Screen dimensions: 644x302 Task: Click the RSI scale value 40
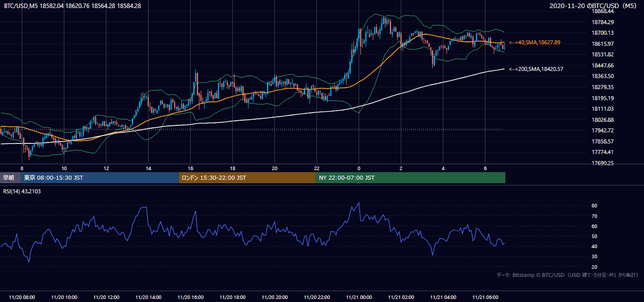click(595, 246)
